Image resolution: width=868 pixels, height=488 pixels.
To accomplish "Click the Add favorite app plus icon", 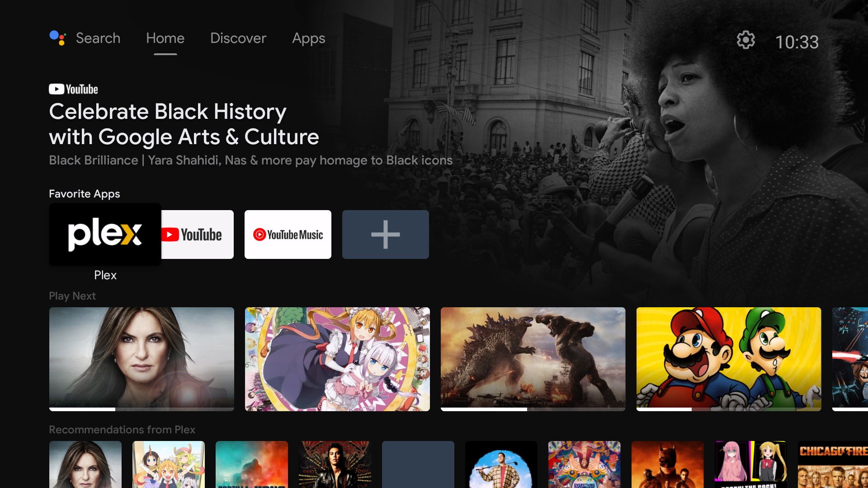I will (x=385, y=234).
